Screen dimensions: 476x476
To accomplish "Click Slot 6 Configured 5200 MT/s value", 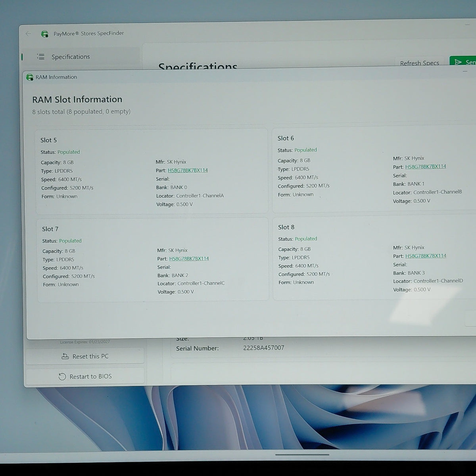I will pyautogui.click(x=318, y=186).
